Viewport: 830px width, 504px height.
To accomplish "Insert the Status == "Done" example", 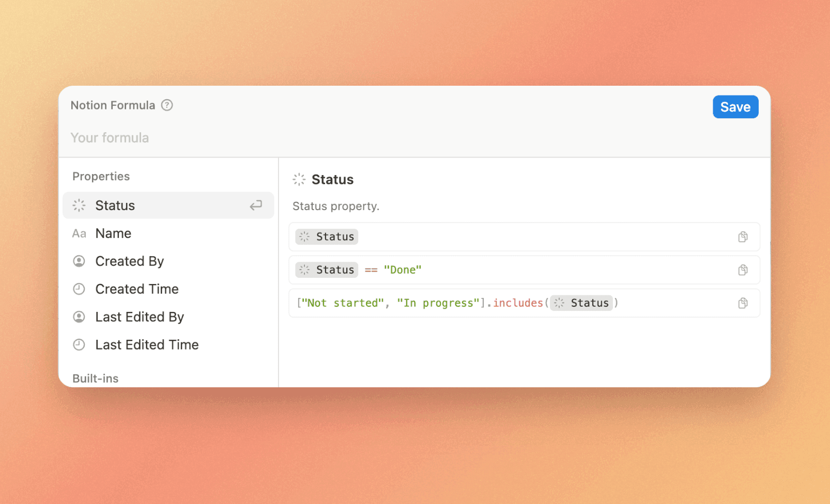I will click(x=517, y=270).
